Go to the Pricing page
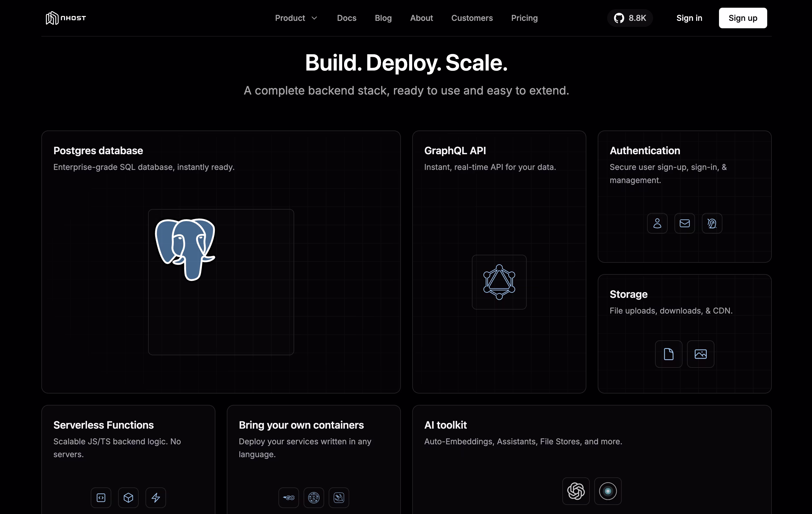Screen dimensions: 812x514 point(524,18)
